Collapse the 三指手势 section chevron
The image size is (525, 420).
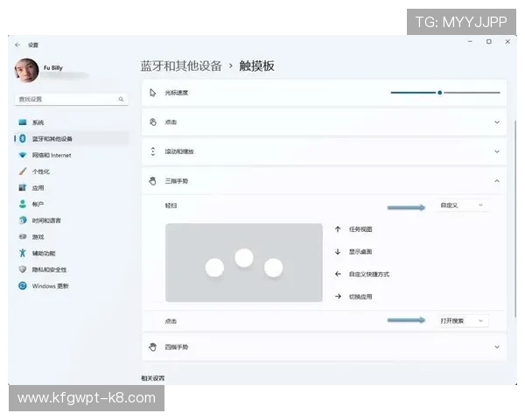(497, 181)
